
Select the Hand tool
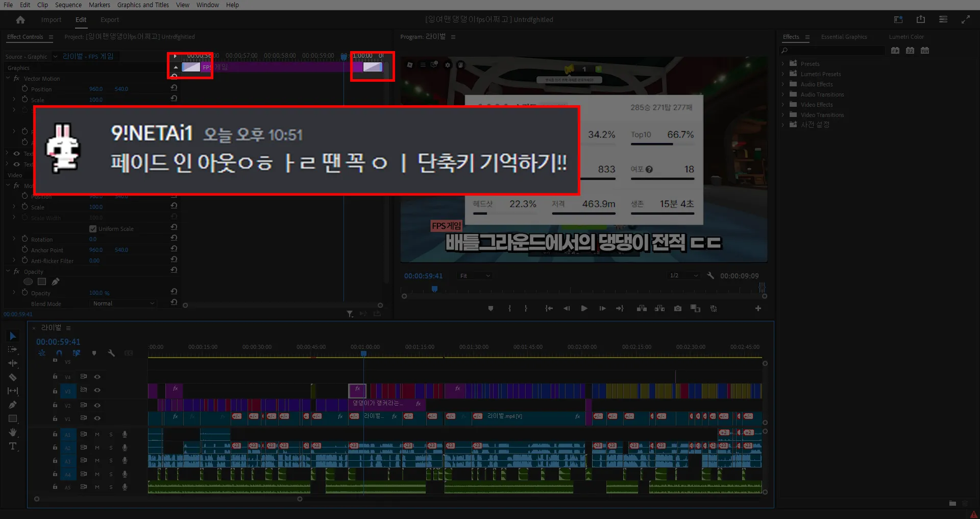(13, 432)
